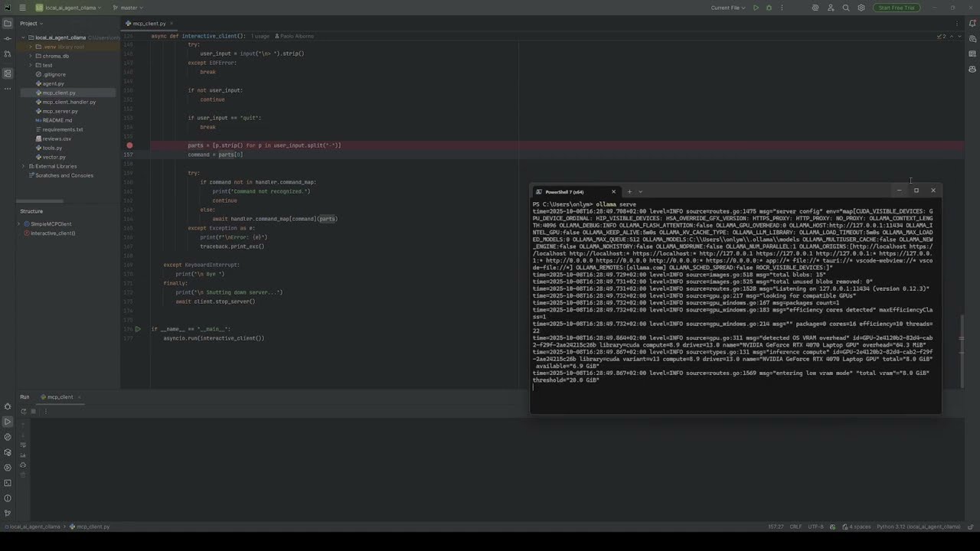Open the Current File run configuration dropdown

(728, 8)
